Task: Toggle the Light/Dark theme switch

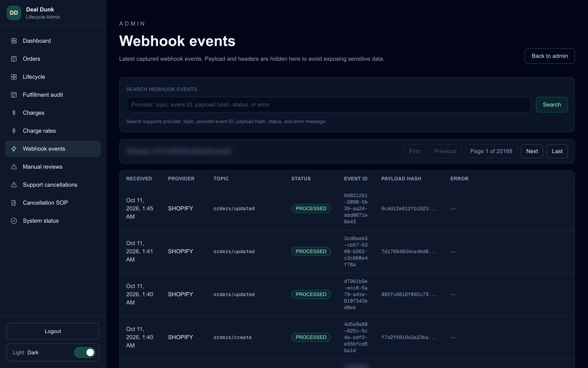Action: click(85, 353)
